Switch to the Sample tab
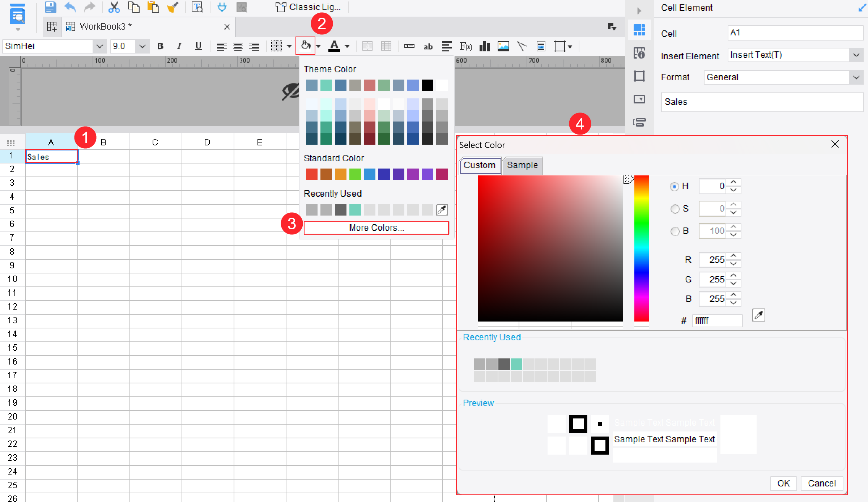 pos(522,165)
